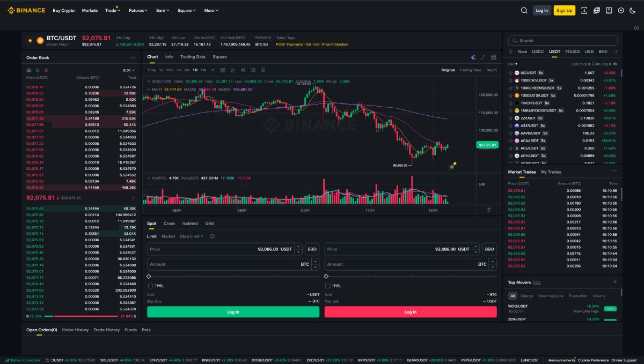Open limit order info icon

pyautogui.click(x=212, y=236)
